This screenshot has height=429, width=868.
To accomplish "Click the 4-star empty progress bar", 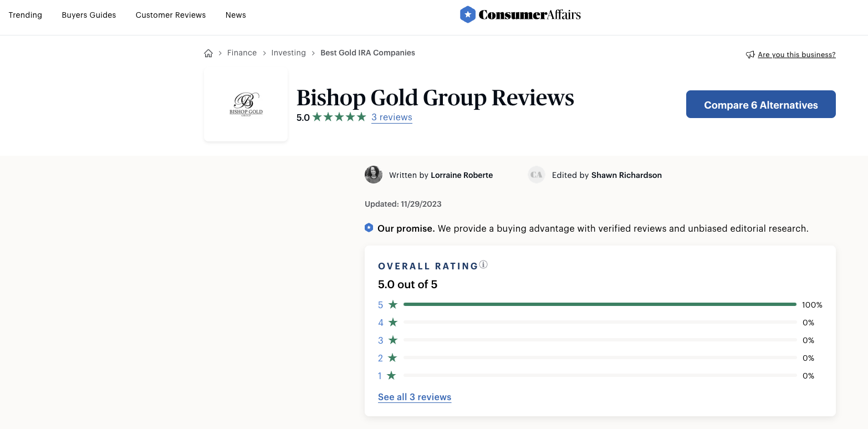I will 600,322.
